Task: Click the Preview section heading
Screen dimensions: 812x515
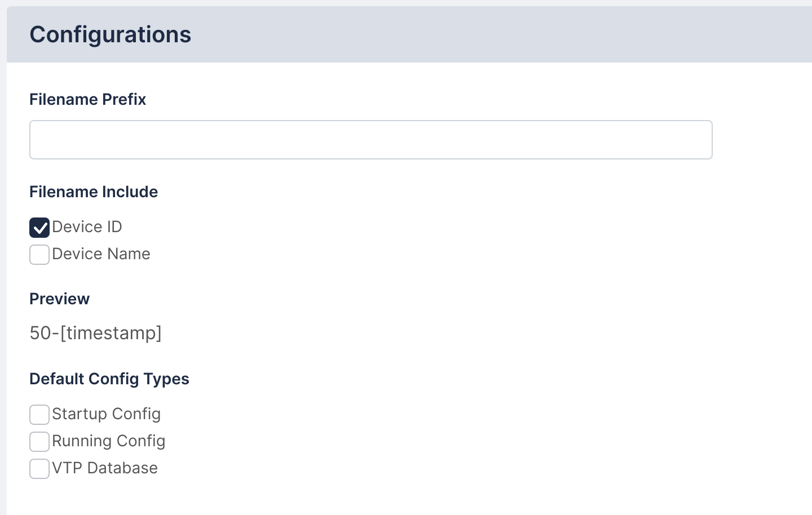Action: click(x=59, y=299)
